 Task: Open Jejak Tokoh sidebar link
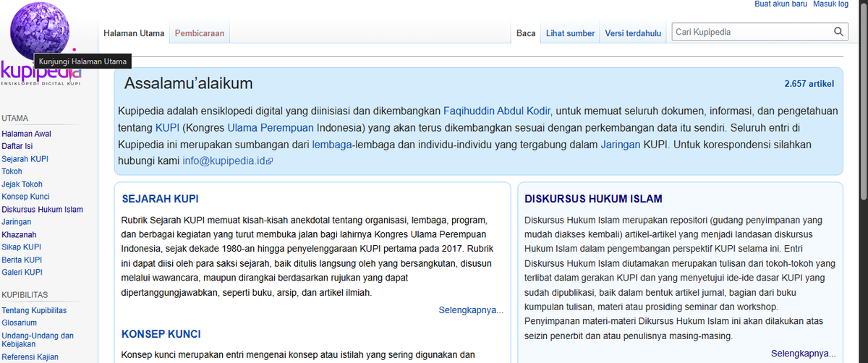[x=22, y=184]
